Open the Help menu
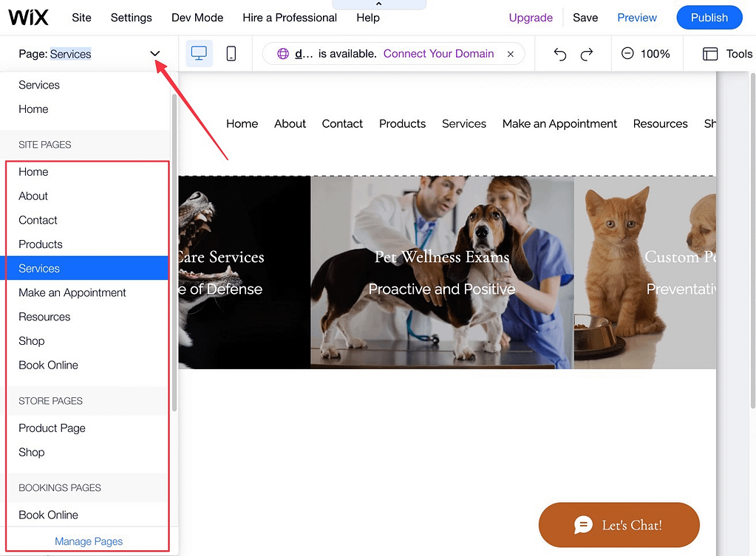The image size is (756, 556). click(368, 18)
